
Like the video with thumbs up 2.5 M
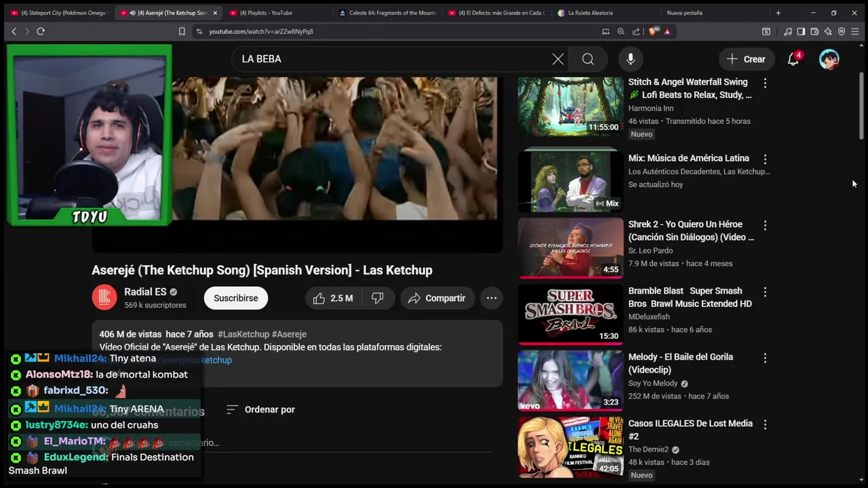point(333,298)
